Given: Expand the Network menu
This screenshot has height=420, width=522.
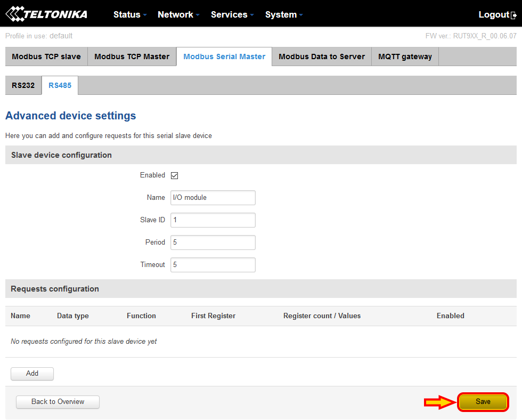Looking at the screenshot, I should pos(178,14).
